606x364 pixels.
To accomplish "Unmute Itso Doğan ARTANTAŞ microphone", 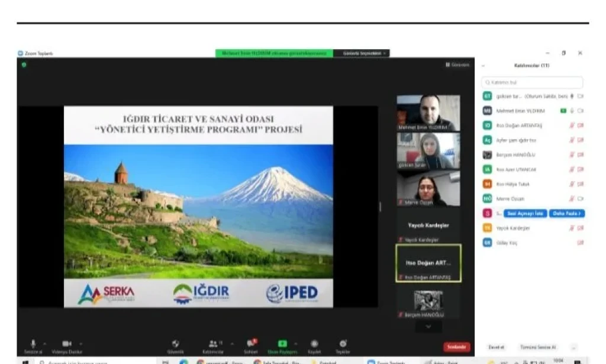I will 572,125.
